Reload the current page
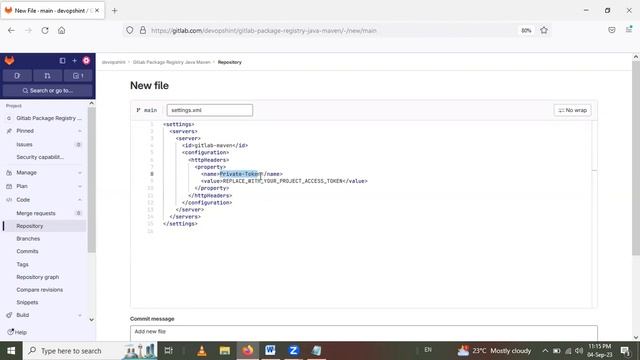The height and width of the screenshot is (360, 640). pos(45,30)
